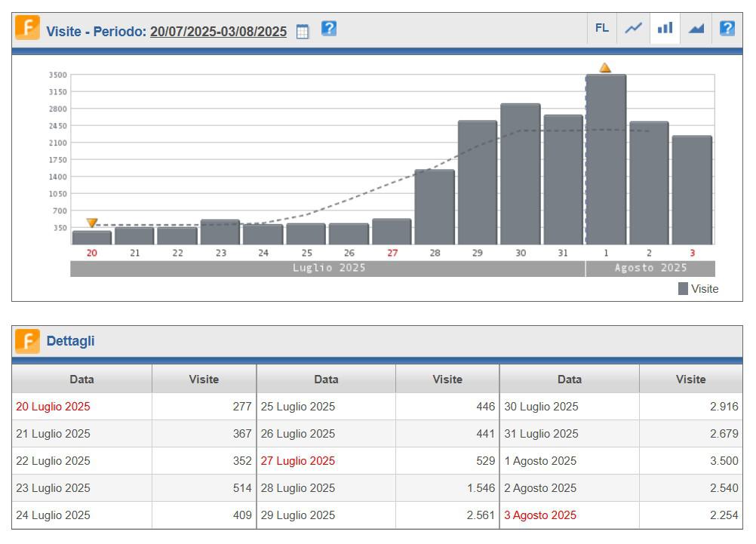Image resolution: width=756 pixels, height=544 pixels.
Task: Click the Visite legend swatch
Action: click(683, 289)
